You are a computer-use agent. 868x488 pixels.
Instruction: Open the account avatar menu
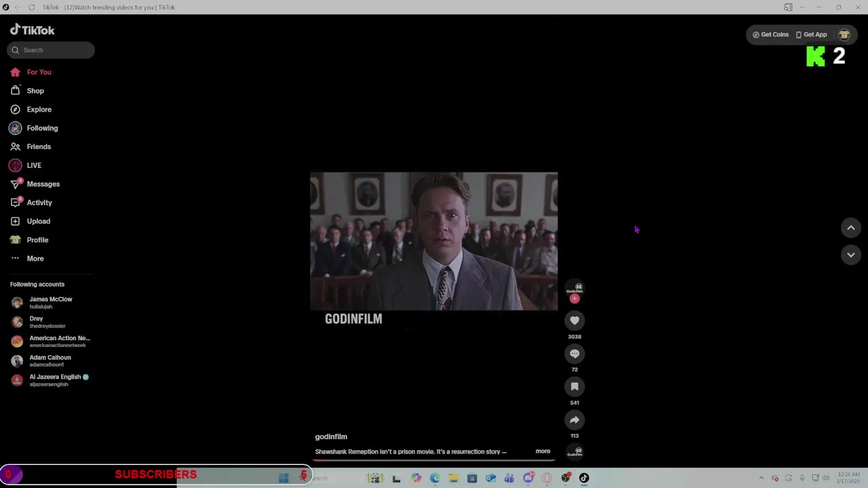[844, 35]
